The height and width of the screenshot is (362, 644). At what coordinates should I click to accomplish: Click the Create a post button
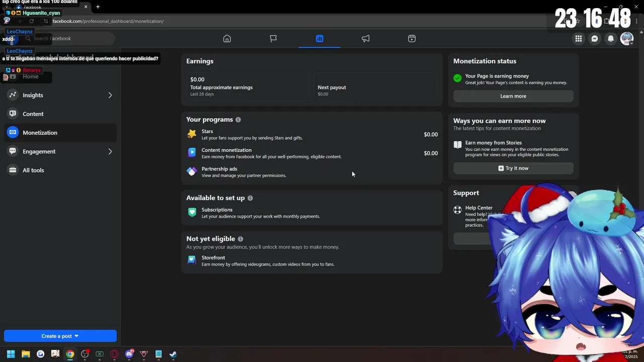[x=60, y=336]
